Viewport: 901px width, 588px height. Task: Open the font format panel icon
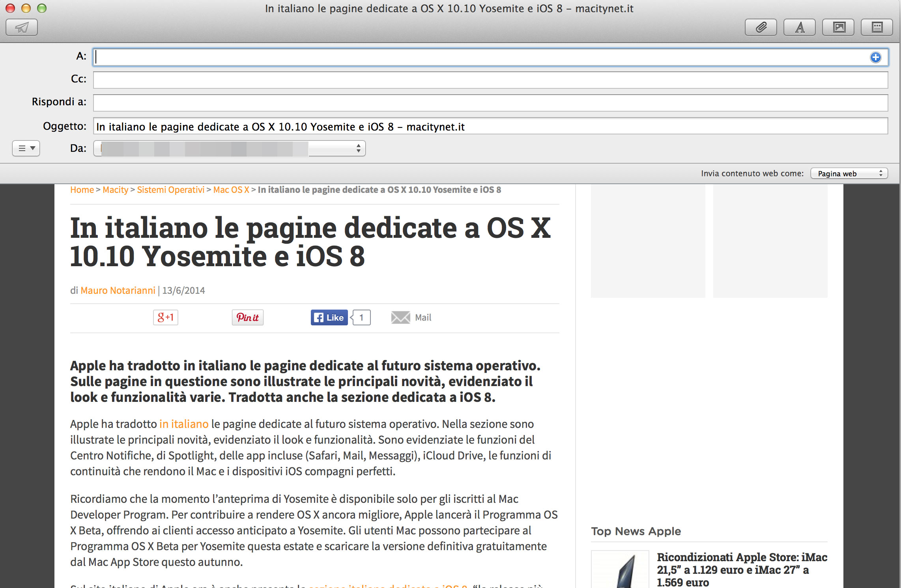point(799,27)
